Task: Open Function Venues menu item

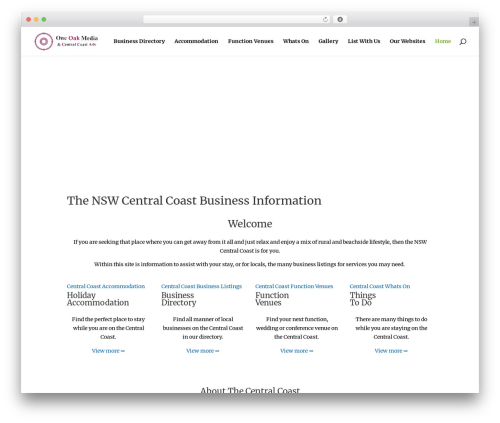Action: click(x=251, y=41)
